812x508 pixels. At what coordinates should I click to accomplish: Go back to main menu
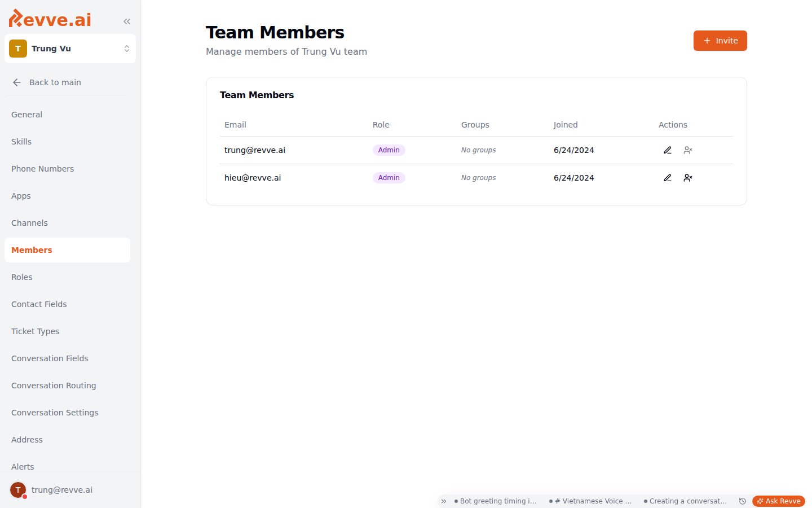coord(67,82)
